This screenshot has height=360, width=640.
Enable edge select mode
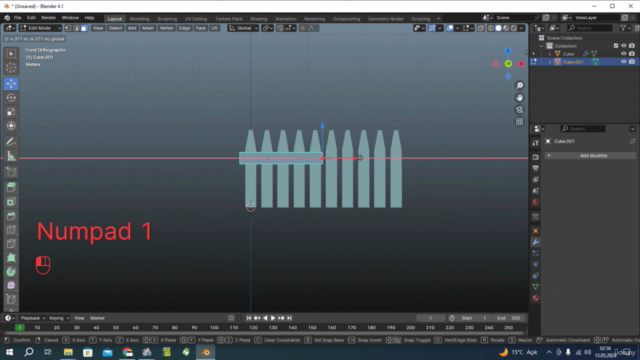[x=76, y=28]
